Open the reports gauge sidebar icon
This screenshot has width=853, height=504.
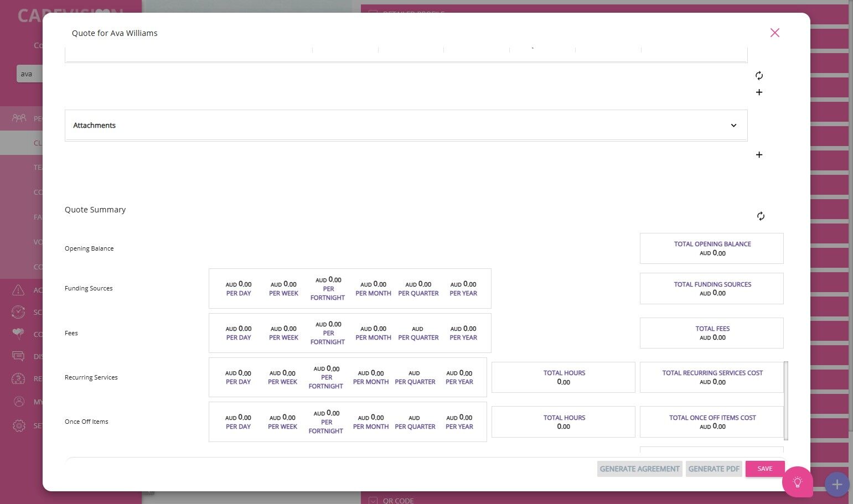(x=18, y=378)
